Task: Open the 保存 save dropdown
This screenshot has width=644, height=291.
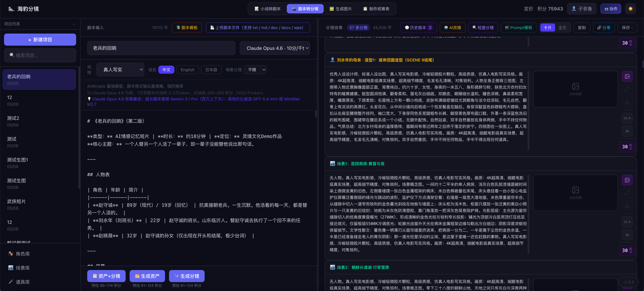Action: coord(627,28)
